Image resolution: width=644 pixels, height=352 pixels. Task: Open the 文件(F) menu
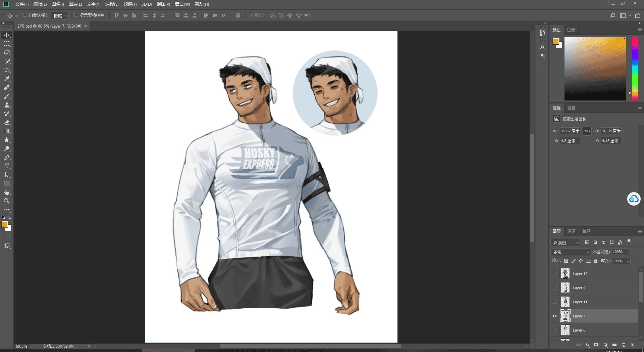[x=22, y=4]
